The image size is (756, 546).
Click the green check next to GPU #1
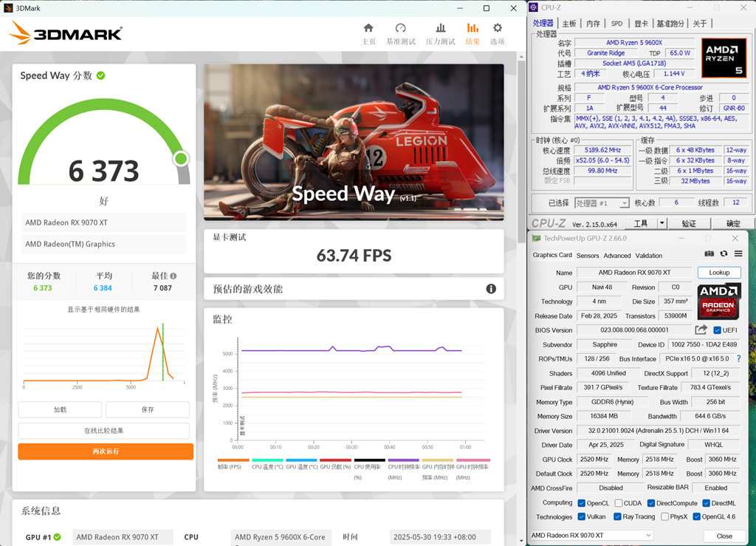tap(58, 537)
